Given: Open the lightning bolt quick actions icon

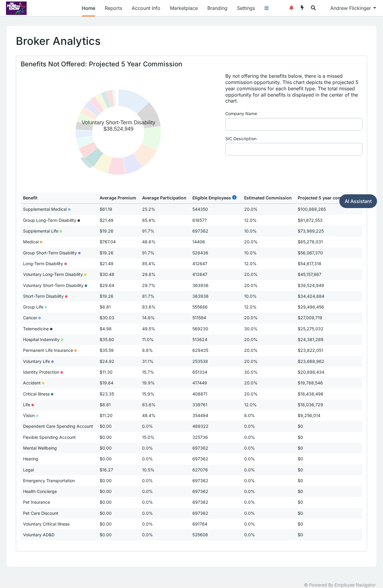Looking at the screenshot, I should tap(302, 8).
